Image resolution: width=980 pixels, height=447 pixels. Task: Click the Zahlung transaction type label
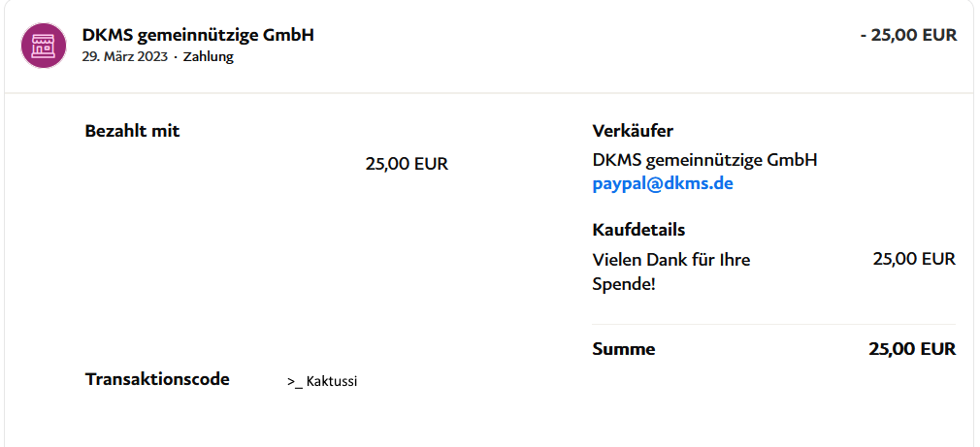click(208, 56)
